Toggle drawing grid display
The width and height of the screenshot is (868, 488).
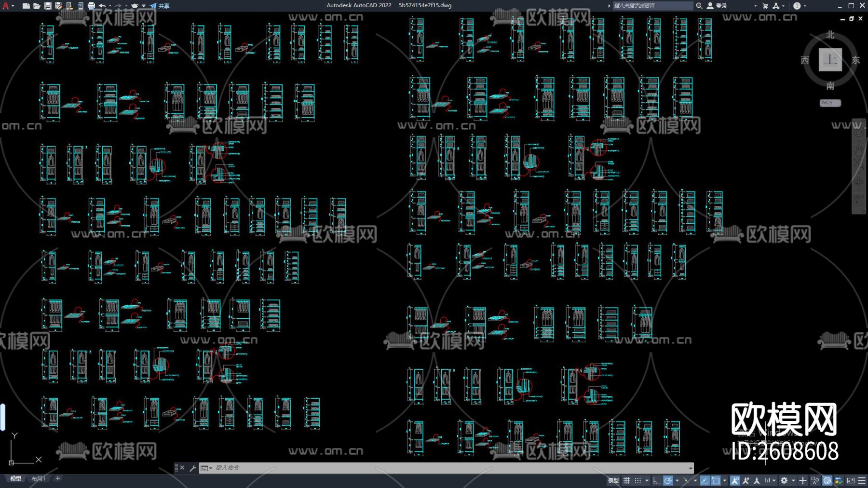click(x=627, y=480)
